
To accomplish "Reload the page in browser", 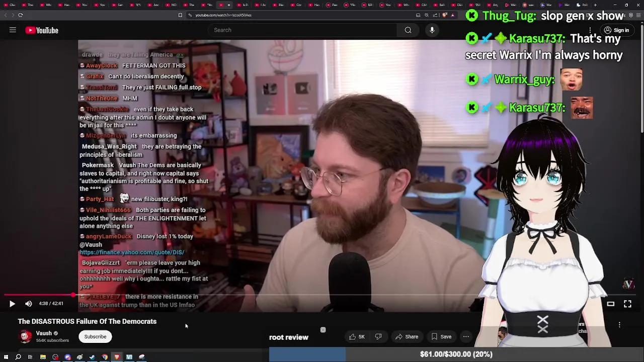I will tap(21, 15).
